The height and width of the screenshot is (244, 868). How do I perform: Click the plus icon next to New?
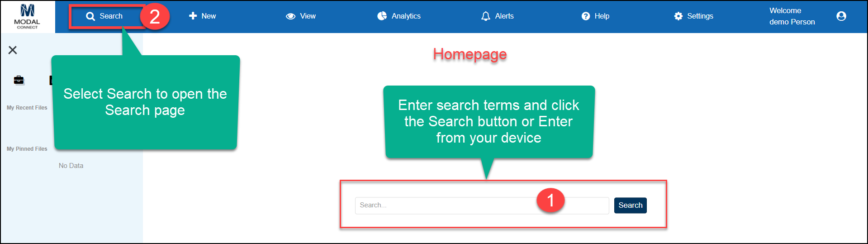pos(193,16)
